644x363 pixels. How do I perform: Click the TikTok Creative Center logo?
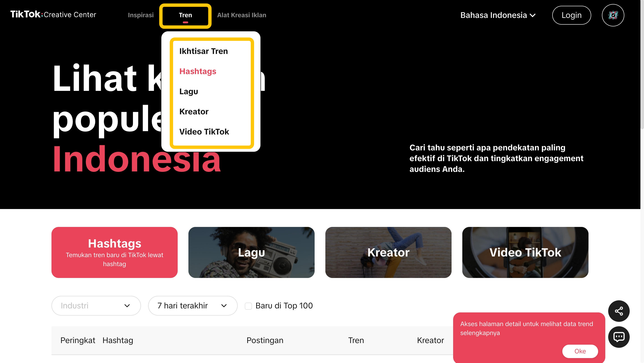tap(53, 15)
